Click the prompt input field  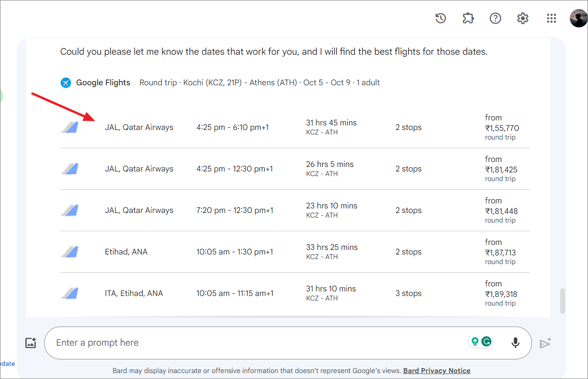point(288,343)
